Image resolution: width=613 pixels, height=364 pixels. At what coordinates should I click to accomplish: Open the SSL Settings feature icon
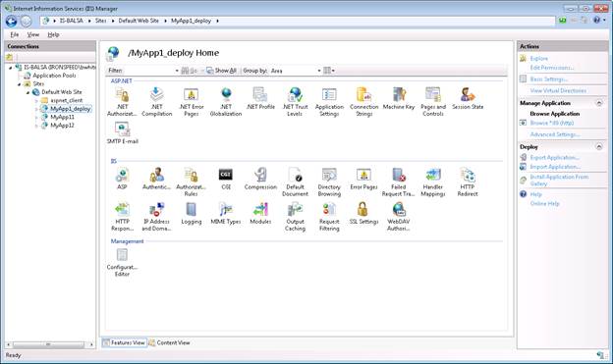pos(363,213)
